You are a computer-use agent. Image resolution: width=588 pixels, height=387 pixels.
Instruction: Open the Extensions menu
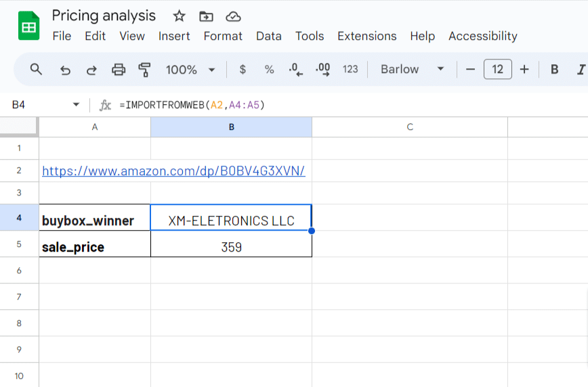coord(366,36)
